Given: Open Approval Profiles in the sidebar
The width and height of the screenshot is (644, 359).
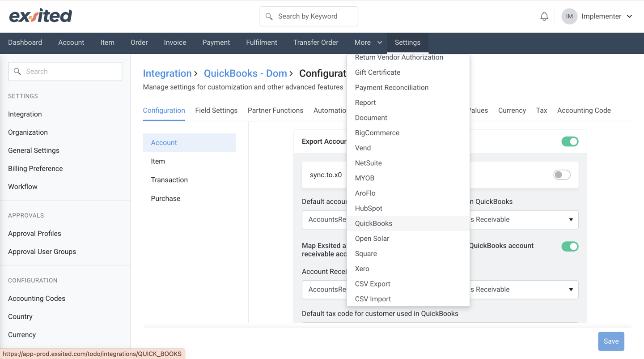Looking at the screenshot, I should [x=34, y=234].
